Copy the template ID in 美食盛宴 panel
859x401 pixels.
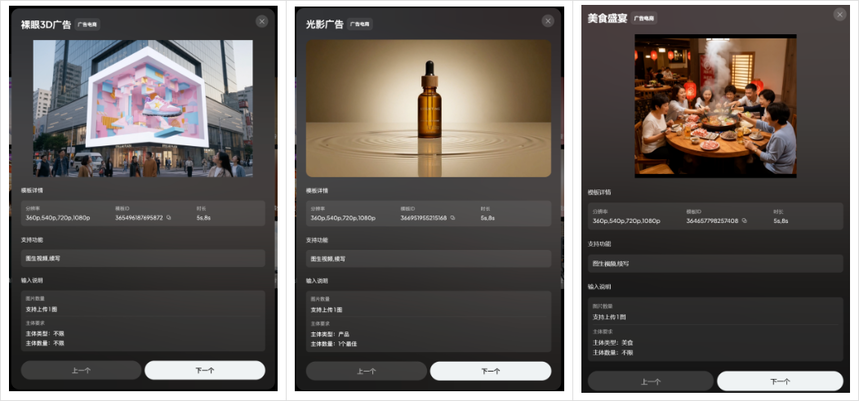745,220
